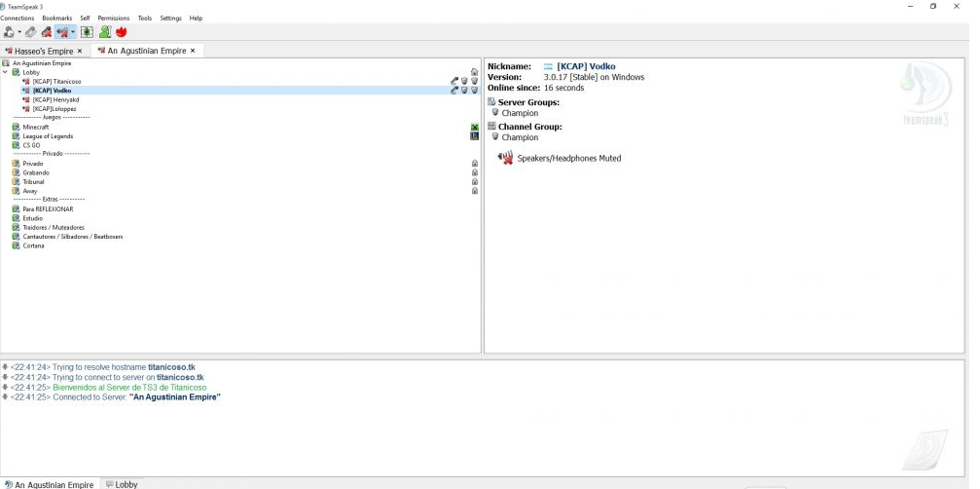Open the Permissions menu
Viewport: 980px width, 489px height.
coord(114,19)
